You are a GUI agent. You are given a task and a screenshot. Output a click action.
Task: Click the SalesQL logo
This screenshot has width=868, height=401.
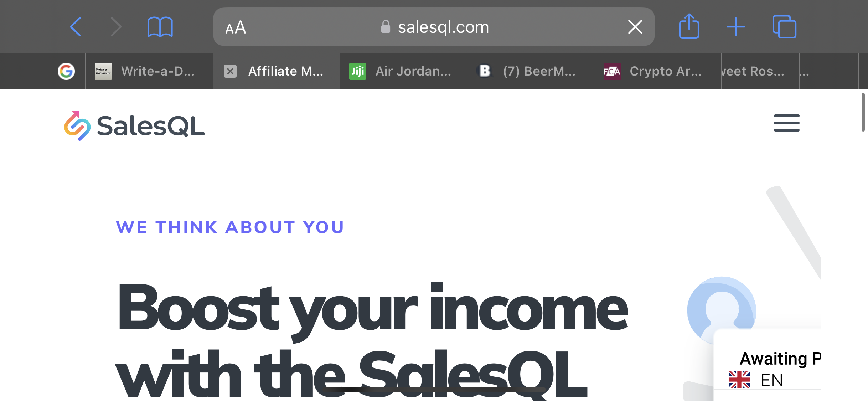(134, 126)
